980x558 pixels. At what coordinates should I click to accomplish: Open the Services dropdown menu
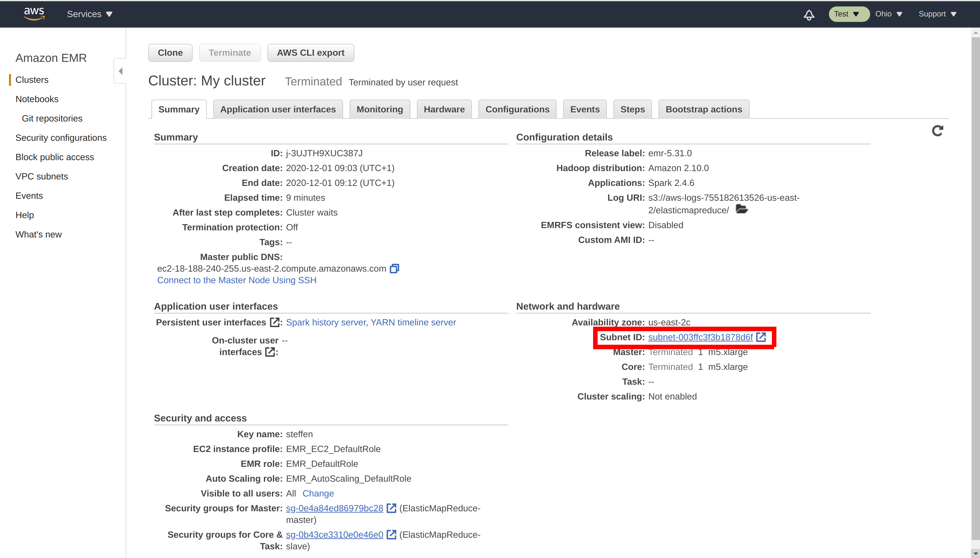(x=88, y=14)
